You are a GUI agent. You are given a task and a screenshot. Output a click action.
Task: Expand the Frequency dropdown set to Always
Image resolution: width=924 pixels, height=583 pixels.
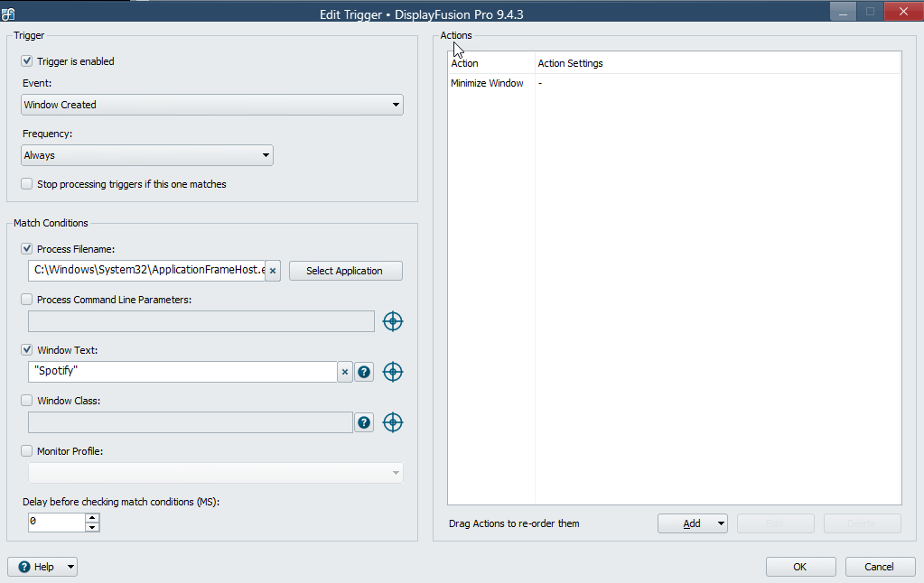[x=147, y=155]
